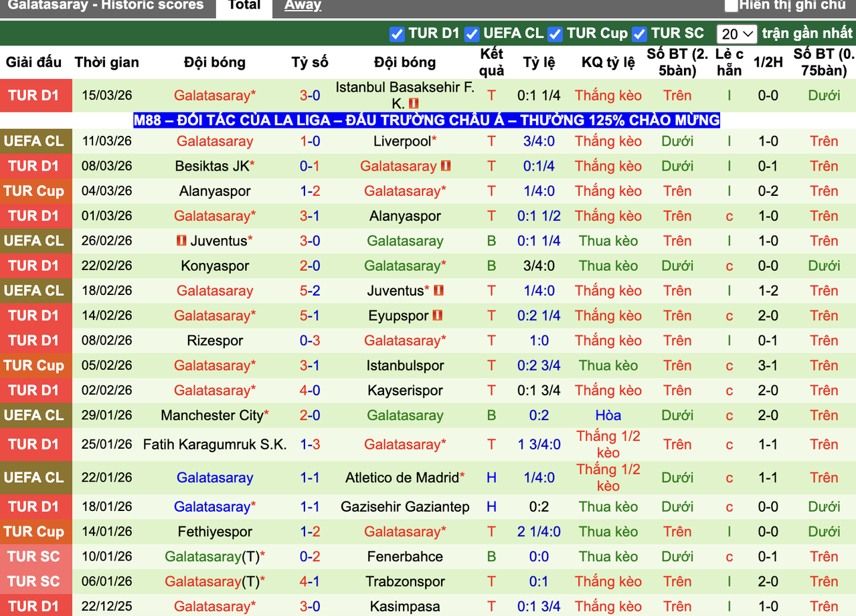Click the UEFA CL badge on 22/01/26
Image resolution: width=856 pixels, height=616 pixels.
pyautogui.click(x=35, y=478)
